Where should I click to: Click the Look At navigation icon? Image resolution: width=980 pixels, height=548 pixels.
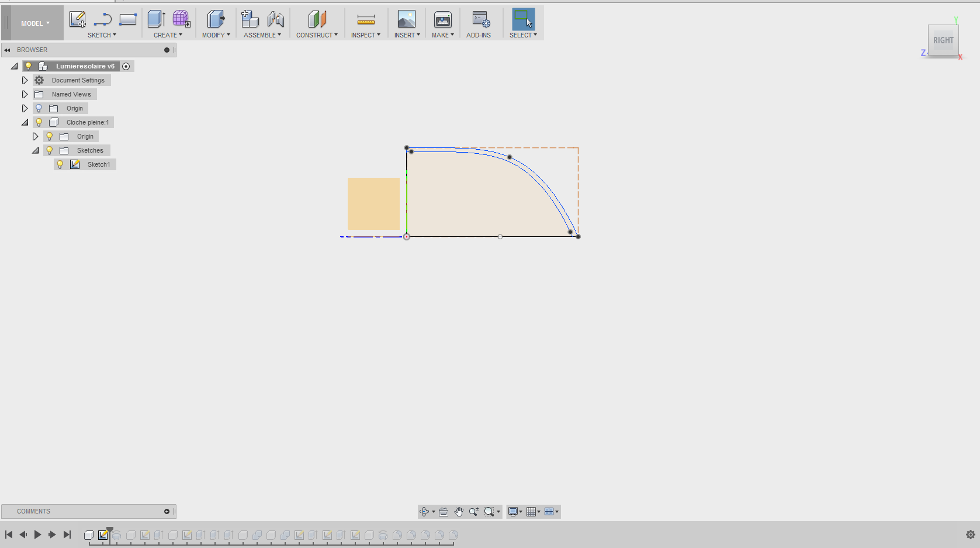pyautogui.click(x=444, y=512)
